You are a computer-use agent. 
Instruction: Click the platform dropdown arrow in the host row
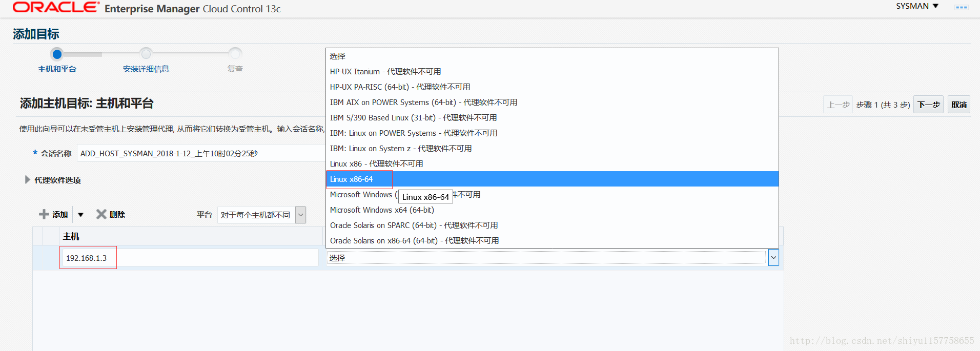[773, 258]
